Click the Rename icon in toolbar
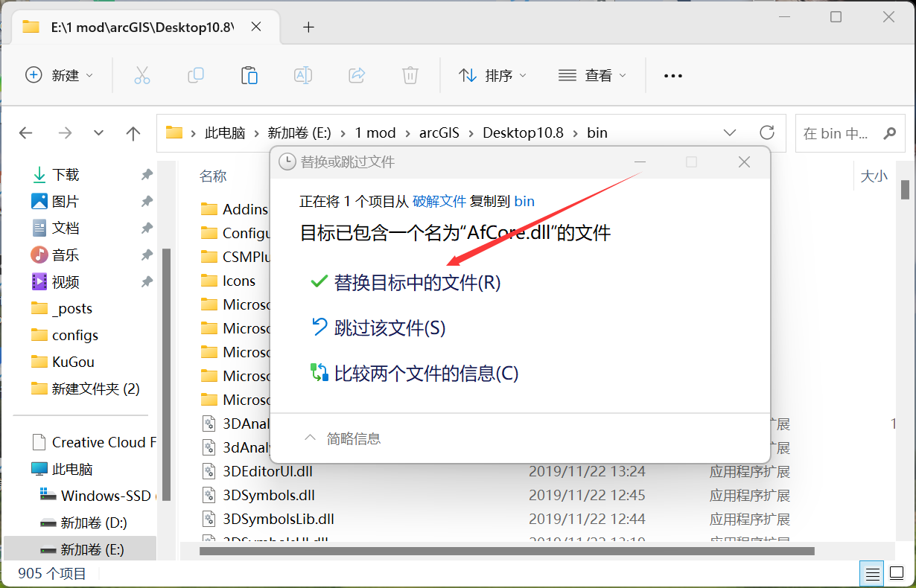The image size is (916, 588). (303, 75)
